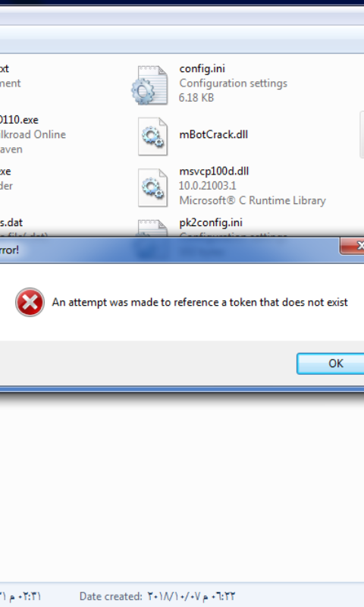
Task: Click the red error X icon
Action: coord(30,302)
